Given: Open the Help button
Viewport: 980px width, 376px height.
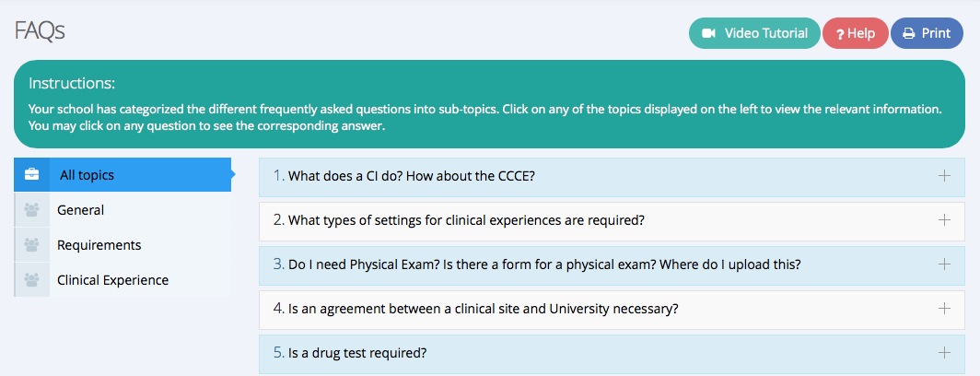Looking at the screenshot, I should (856, 33).
